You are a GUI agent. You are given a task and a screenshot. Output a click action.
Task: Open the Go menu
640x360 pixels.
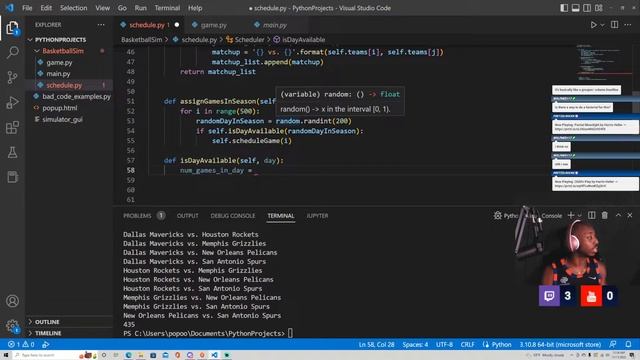(122, 8)
